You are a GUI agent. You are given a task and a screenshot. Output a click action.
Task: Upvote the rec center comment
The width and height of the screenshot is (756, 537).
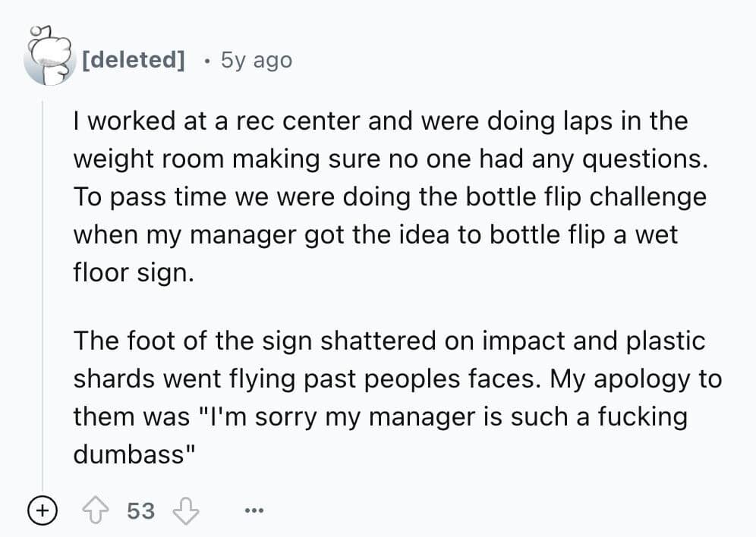pos(98,511)
